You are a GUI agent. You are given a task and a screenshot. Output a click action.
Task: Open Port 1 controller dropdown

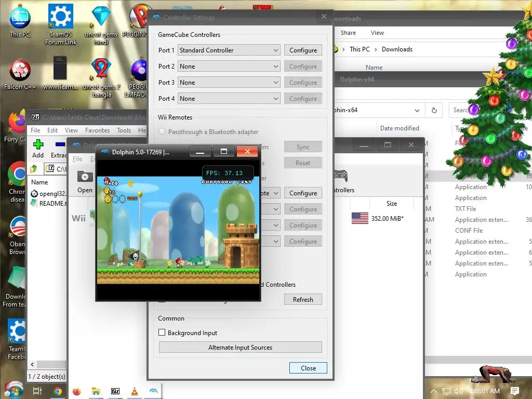coord(229,50)
